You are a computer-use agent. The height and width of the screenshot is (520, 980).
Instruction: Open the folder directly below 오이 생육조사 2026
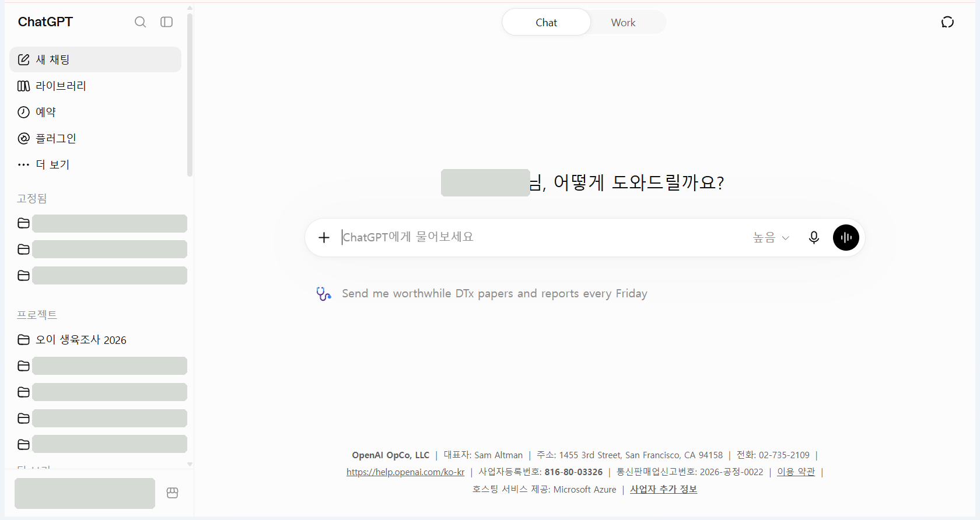coord(103,366)
